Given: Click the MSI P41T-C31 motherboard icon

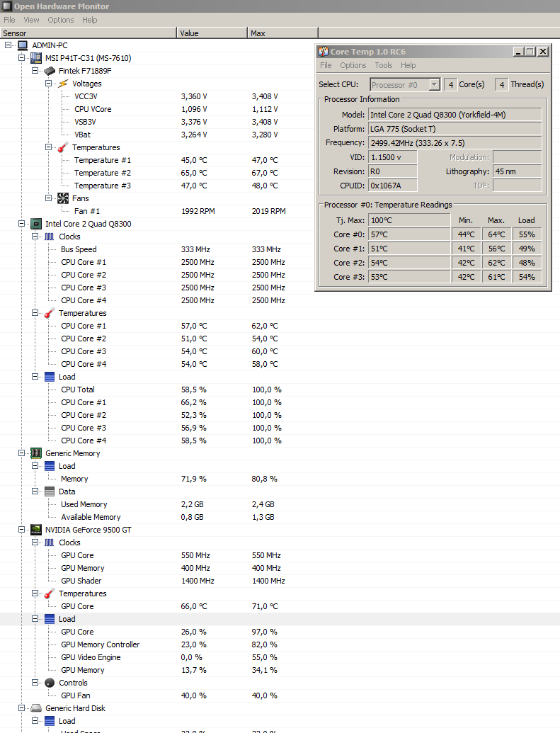Looking at the screenshot, I should coord(36,58).
